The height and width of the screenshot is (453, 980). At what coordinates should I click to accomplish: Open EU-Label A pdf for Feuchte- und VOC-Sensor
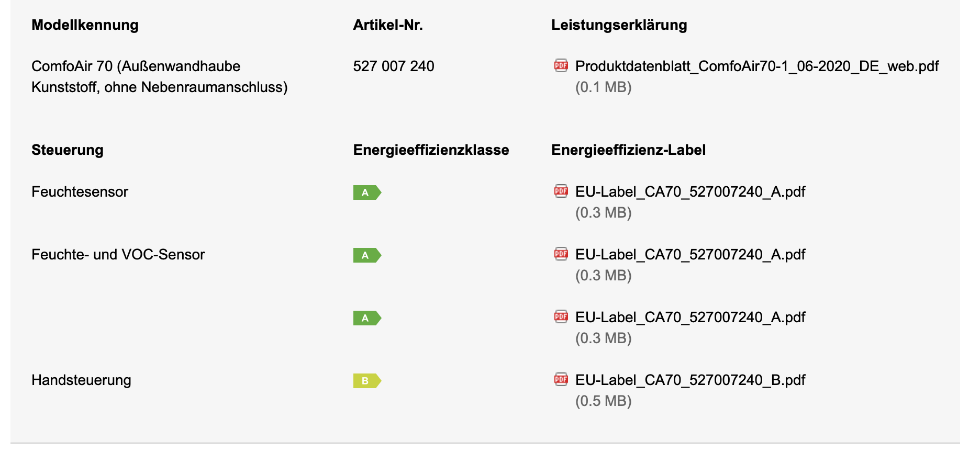690,255
